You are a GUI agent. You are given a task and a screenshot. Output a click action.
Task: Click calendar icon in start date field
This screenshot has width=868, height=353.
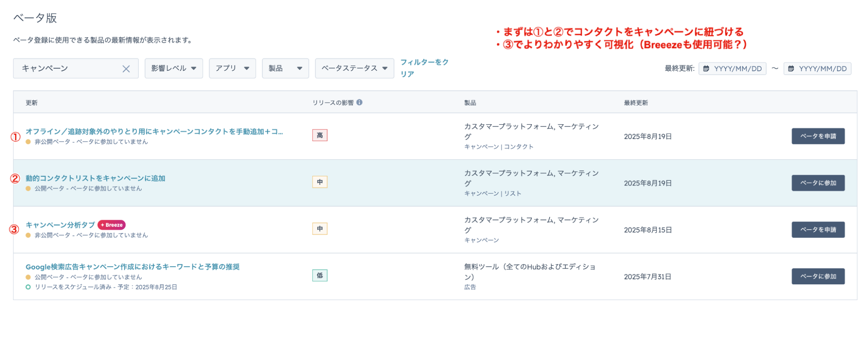click(x=706, y=69)
